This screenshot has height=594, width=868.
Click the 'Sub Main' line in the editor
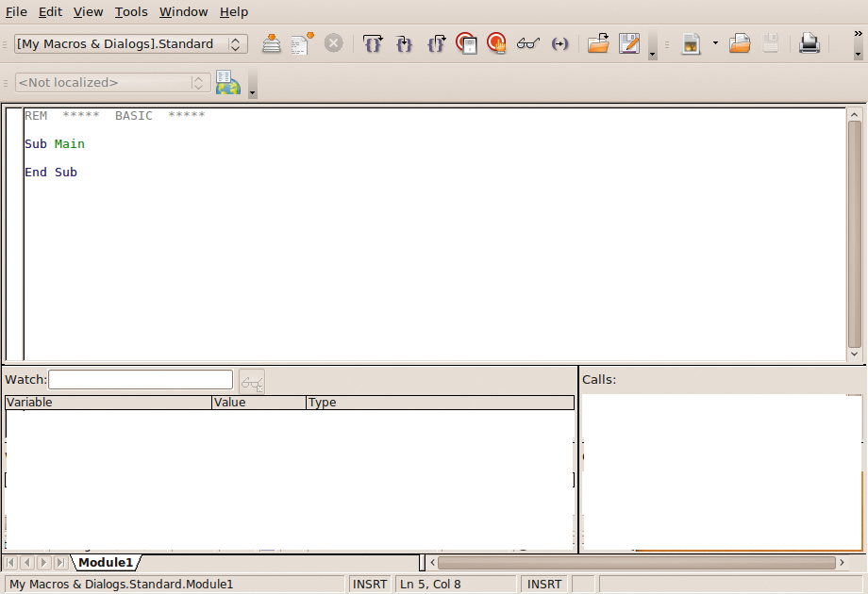[55, 144]
